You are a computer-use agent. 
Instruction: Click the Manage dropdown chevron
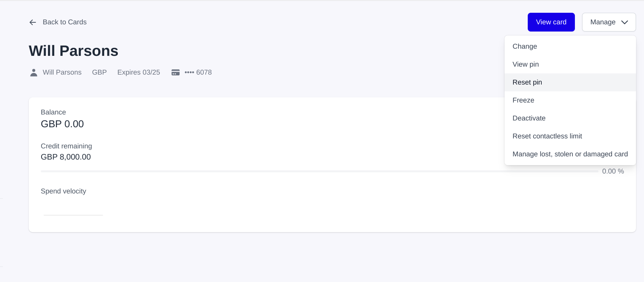[x=624, y=22]
